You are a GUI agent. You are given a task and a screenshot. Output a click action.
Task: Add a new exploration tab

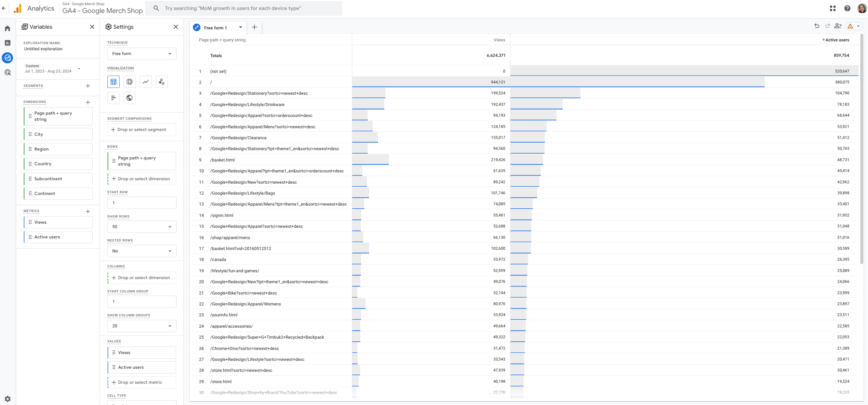tap(254, 27)
